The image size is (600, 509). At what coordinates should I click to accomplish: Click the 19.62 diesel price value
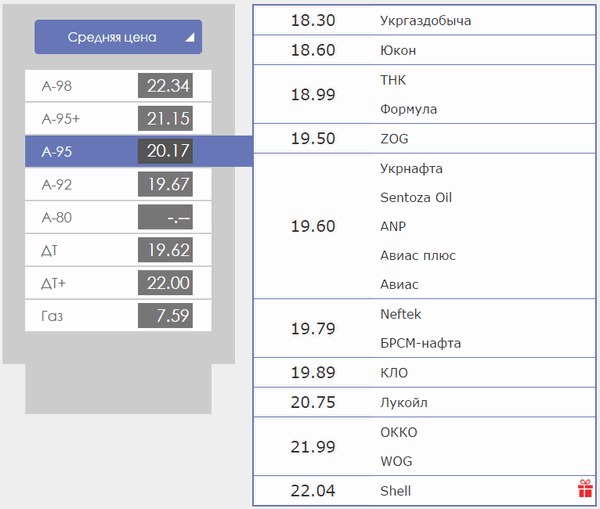point(165,250)
